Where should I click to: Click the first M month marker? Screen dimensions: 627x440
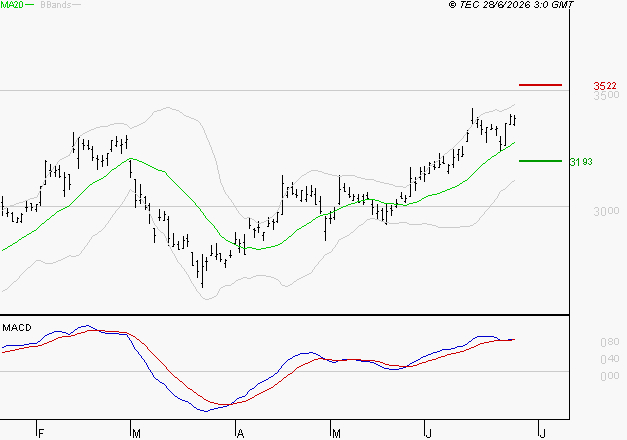[x=136, y=434]
